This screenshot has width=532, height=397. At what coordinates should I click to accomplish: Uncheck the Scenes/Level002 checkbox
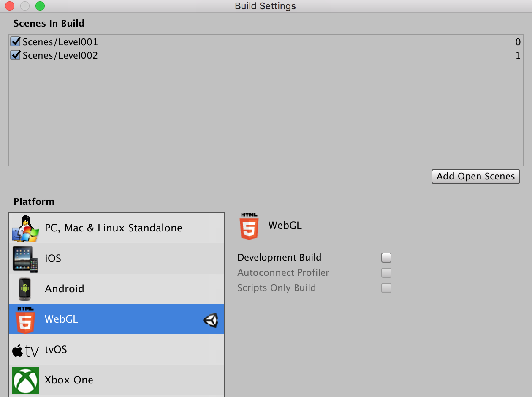coord(16,55)
